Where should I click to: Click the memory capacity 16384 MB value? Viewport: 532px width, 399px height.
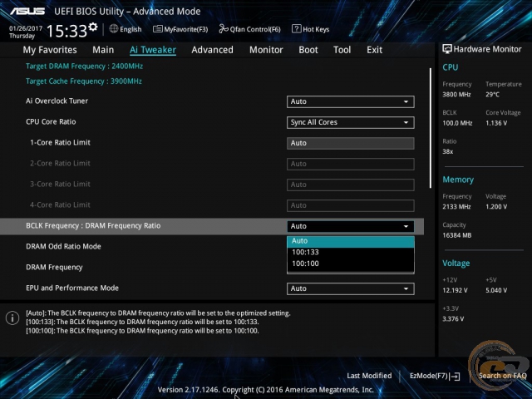pyautogui.click(x=457, y=235)
